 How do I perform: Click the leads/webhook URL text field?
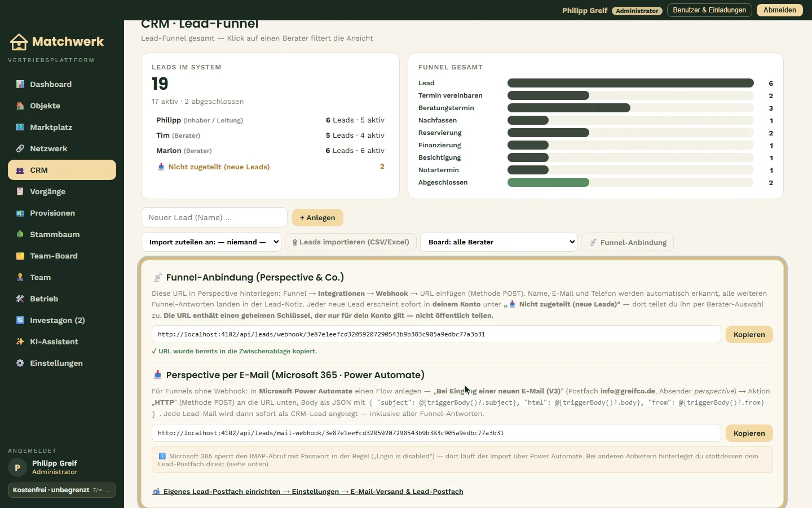[x=436, y=334]
